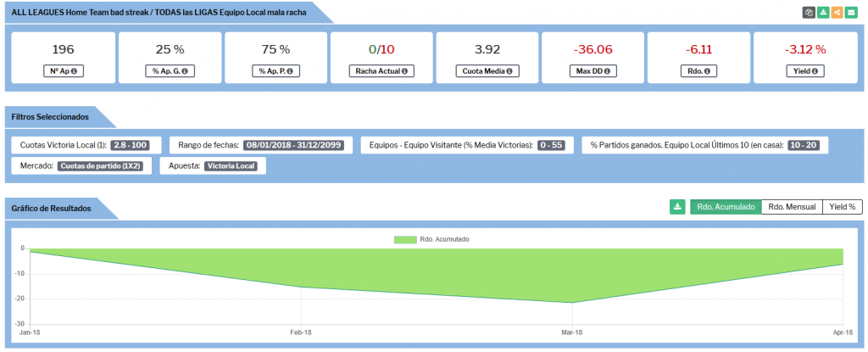Click the Rdo. label button
The image size is (868, 352).
pos(698,71)
